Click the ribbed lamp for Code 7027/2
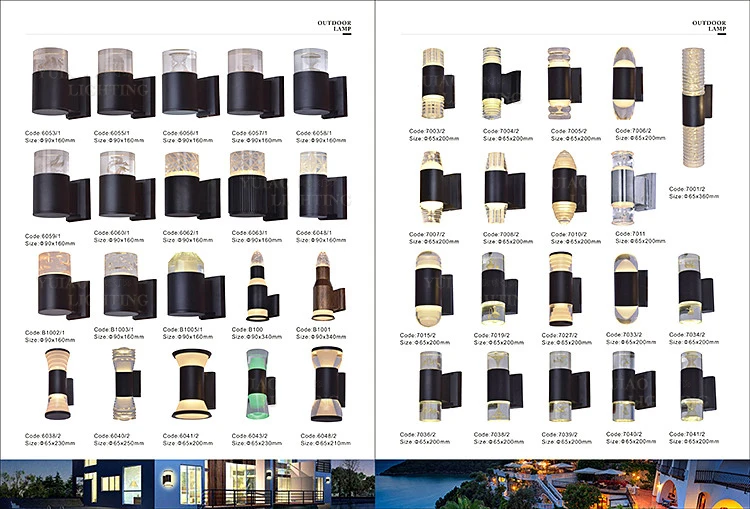750x509 pixels. [x=565, y=289]
